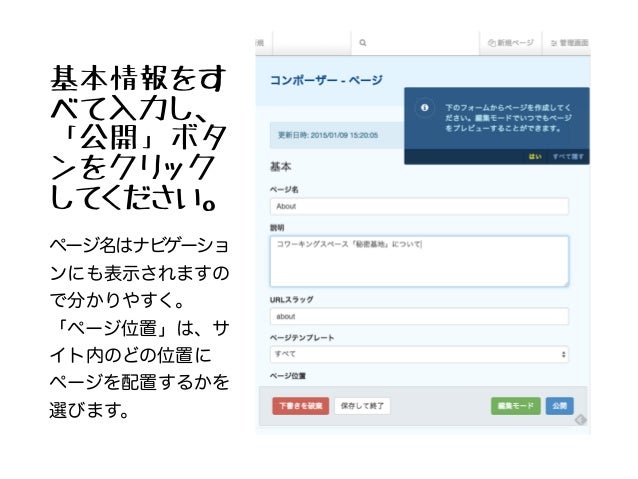638x479 pixels.
Task: Open the 管理画面 toolbar item
Action: pos(569,43)
